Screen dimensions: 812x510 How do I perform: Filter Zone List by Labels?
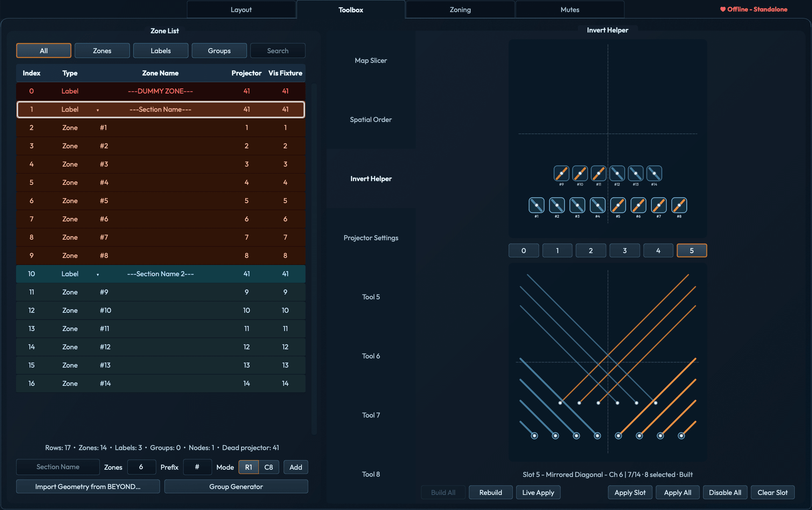(x=161, y=51)
